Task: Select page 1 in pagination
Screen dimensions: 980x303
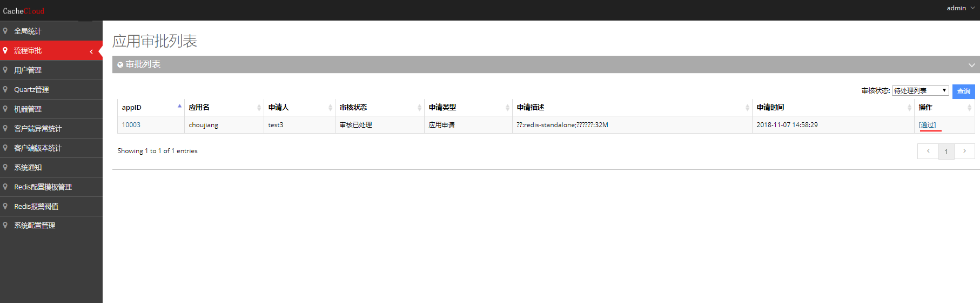Action: pos(946,151)
